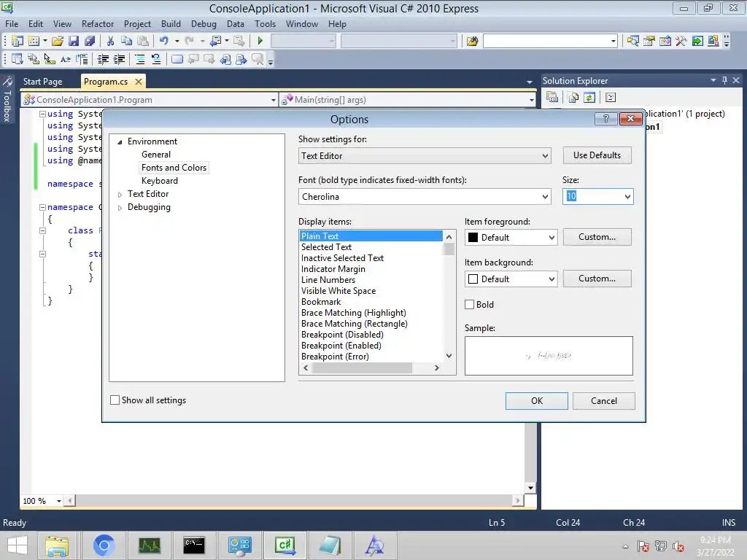Open the Debug menu
747x560 pixels.
[204, 24]
